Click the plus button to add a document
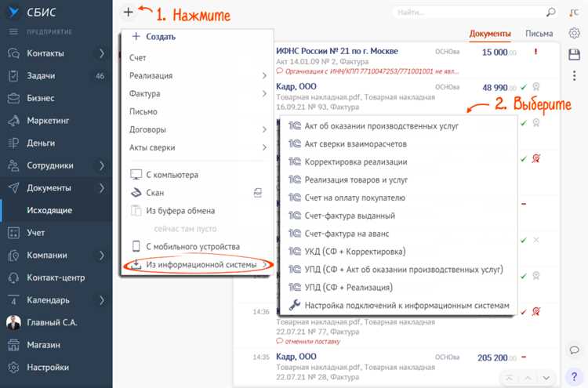The height and width of the screenshot is (388, 588). (128, 12)
